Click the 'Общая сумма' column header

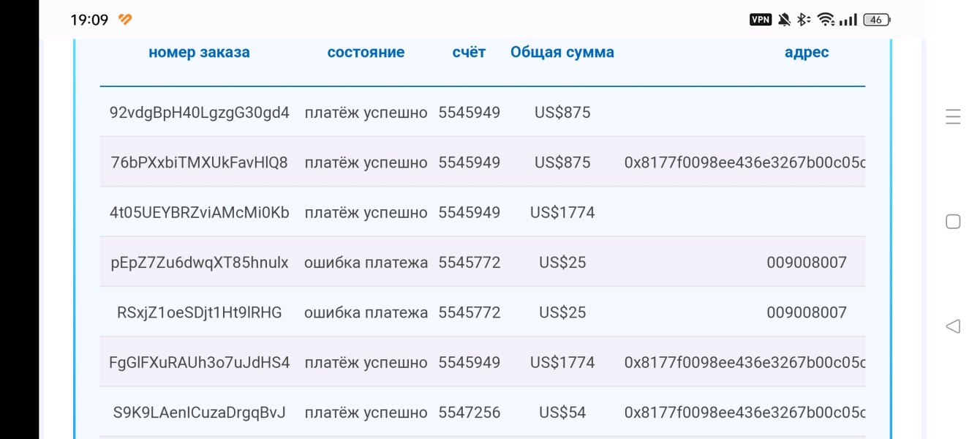pyautogui.click(x=562, y=52)
